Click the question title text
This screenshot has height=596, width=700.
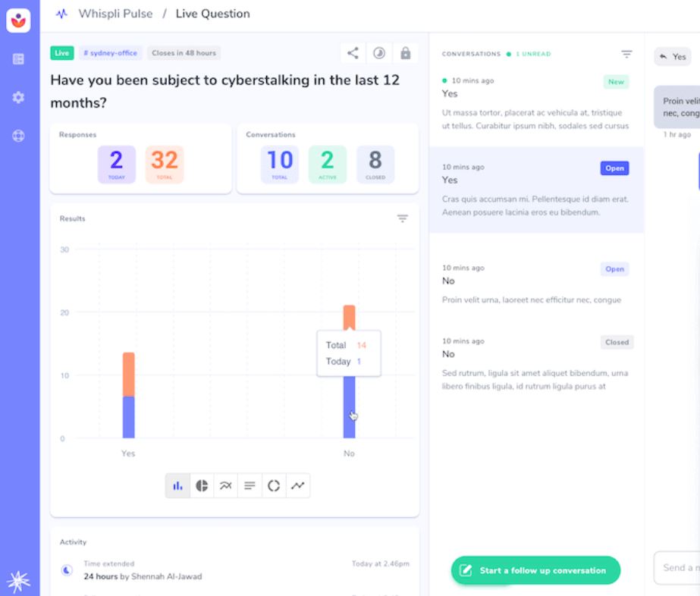(225, 91)
